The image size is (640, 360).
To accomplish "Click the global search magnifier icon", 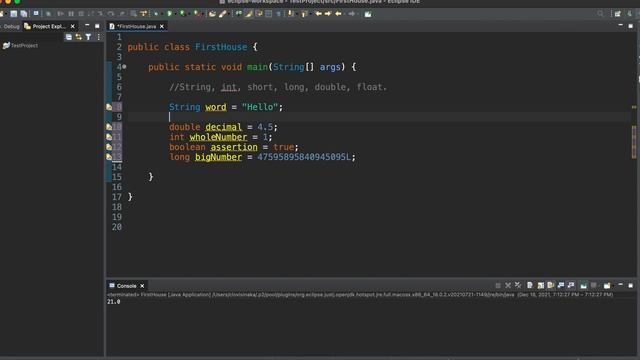I will [x=600, y=14].
